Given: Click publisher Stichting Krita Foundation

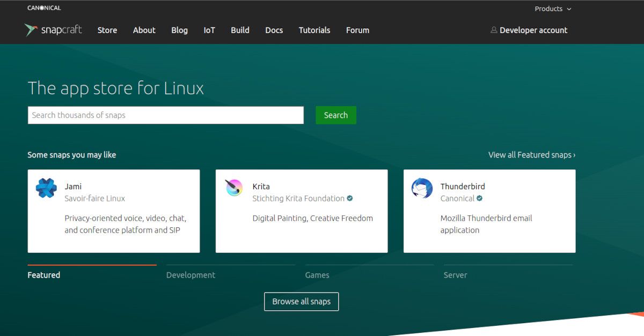Looking at the screenshot, I should [298, 198].
